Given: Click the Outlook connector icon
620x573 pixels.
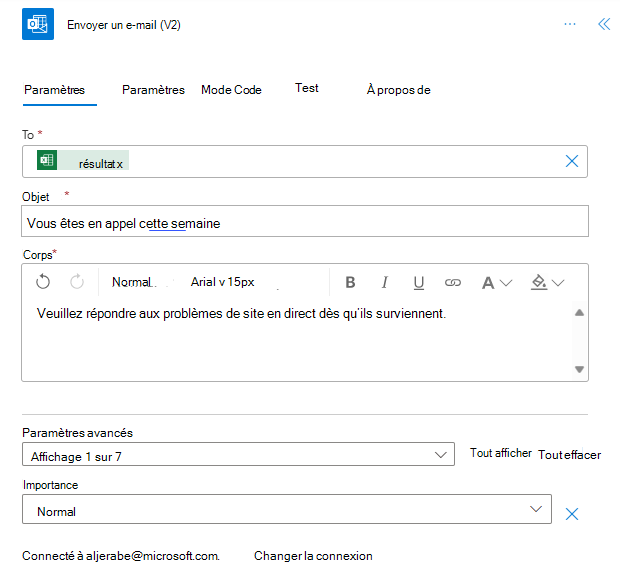Looking at the screenshot, I should [38, 24].
